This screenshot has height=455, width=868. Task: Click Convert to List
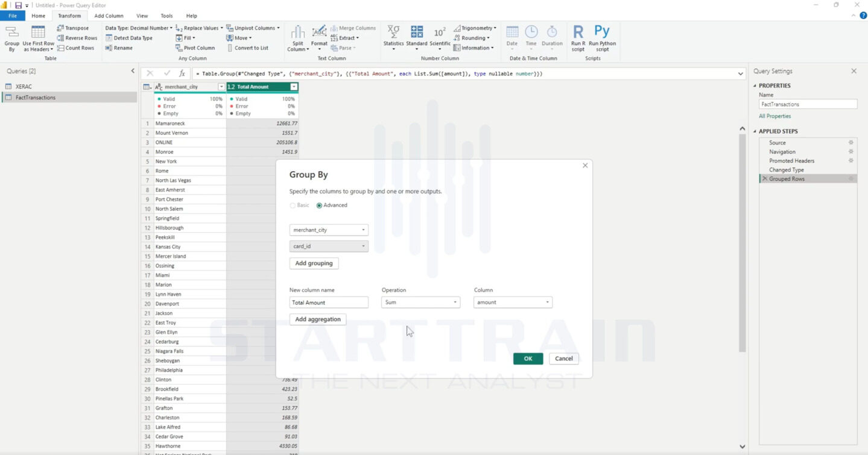247,48
